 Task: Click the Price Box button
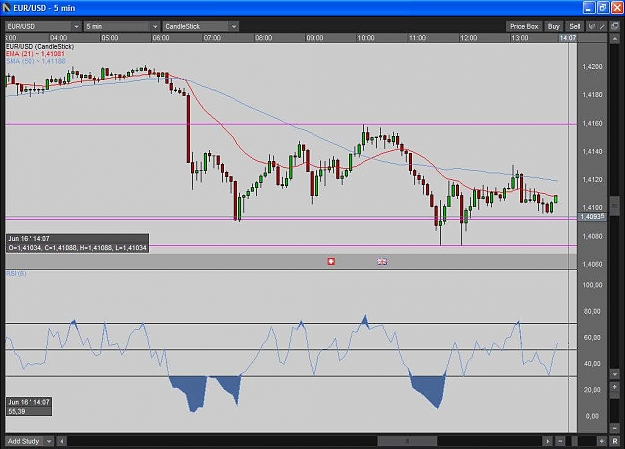pyautogui.click(x=524, y=26)
